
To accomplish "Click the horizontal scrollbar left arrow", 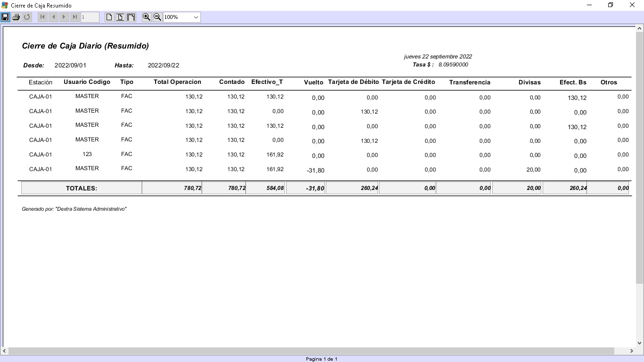I will (x=4, y=351).
